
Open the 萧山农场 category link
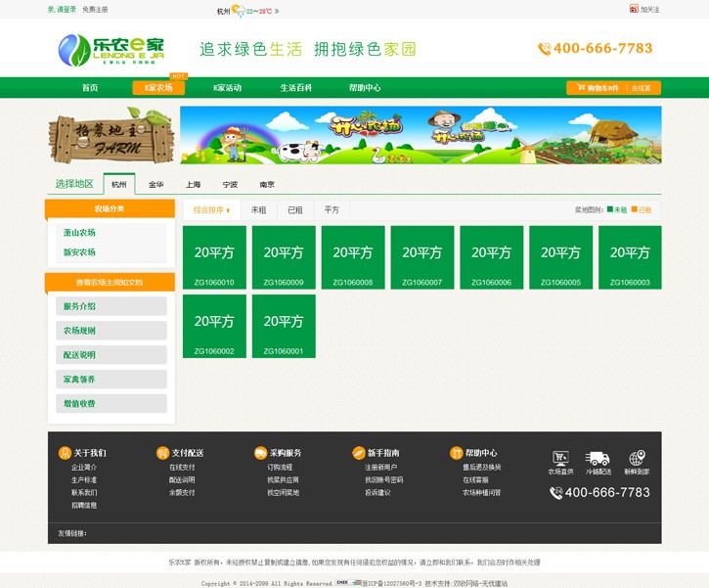(79, 233)
